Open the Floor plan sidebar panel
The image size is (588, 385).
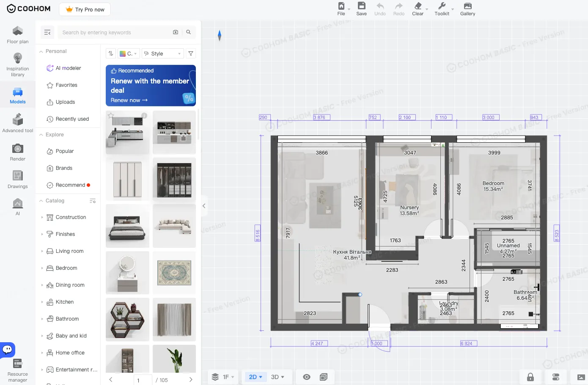[x=18, y=35]
